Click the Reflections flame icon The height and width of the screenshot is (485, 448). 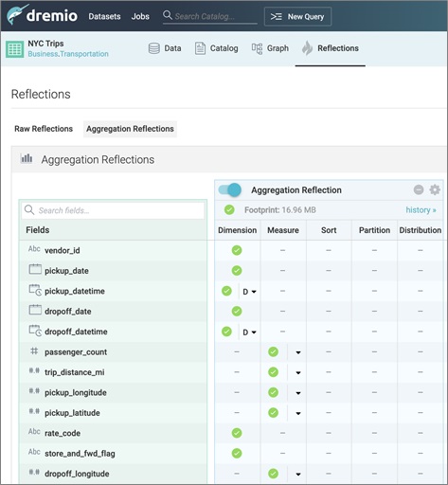[307, 48]
